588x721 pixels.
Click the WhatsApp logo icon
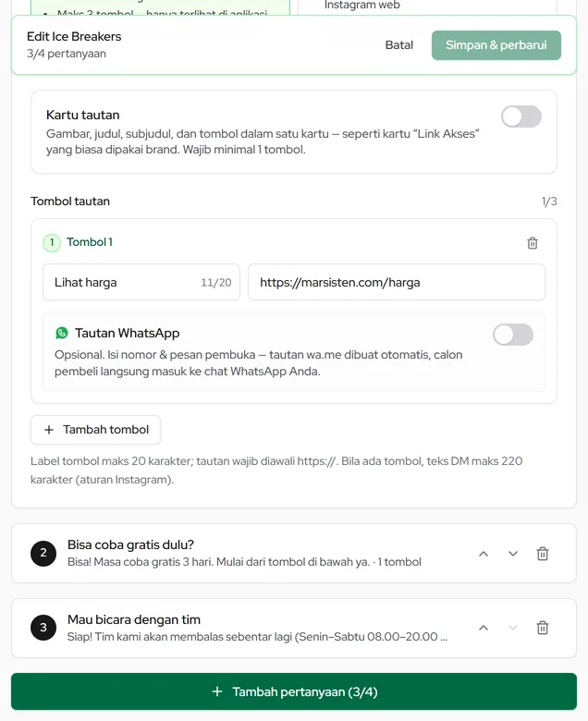pyautogui.click(x=62, y=333)
